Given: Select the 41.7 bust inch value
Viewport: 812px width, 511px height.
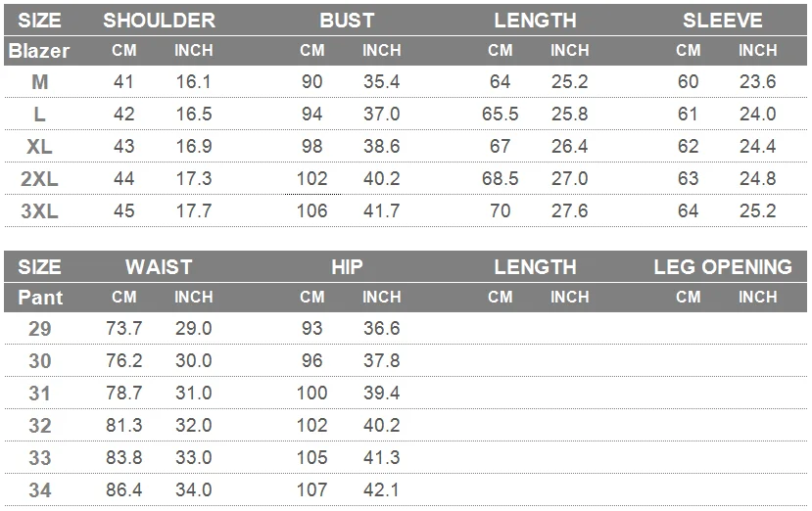Looking at the screenshot, I should (381, 210).
